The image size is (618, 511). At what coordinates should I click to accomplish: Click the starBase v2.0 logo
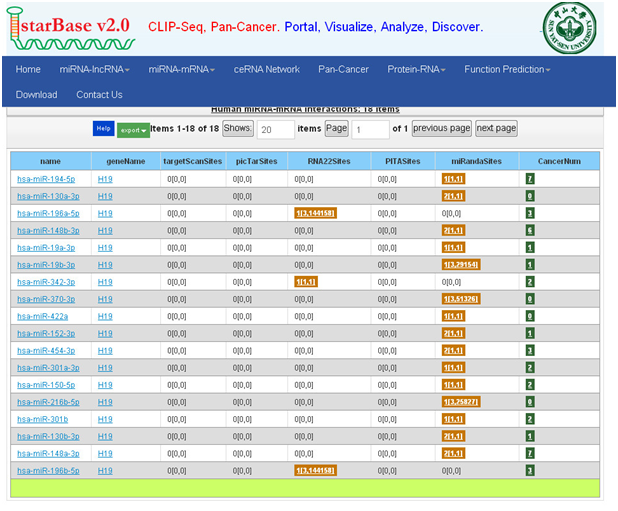point(68,26)
